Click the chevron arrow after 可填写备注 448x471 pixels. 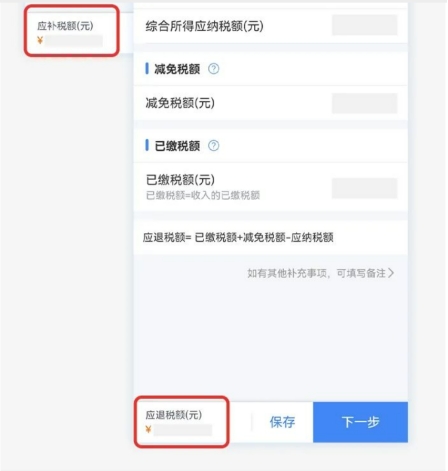click(391, 273)
